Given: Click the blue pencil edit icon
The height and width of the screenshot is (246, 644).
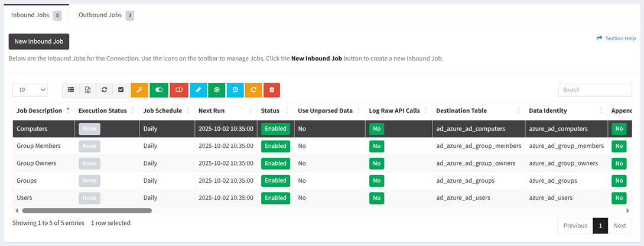Looking at the screenshot, I should [x=199, y=90].
